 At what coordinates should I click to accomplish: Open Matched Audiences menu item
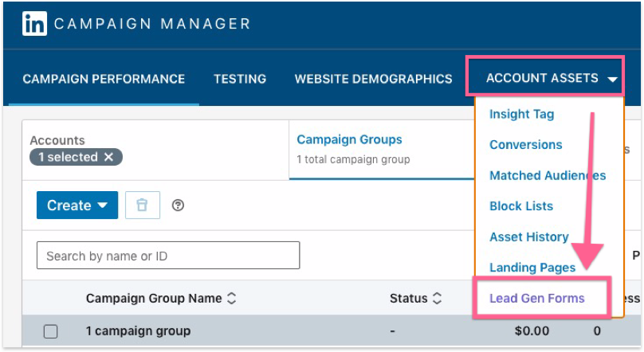point(548,175)
